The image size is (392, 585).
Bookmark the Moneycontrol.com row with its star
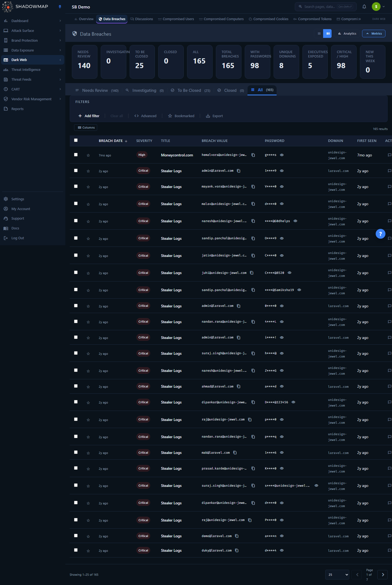(x=88, y=155)
